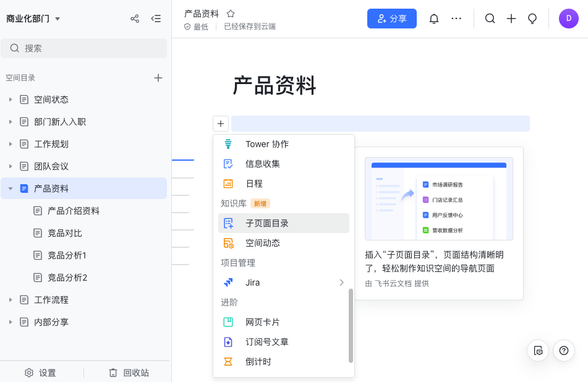588x382 pixels.
Task: Star the 产品资料 document as favorite
Action: (x=231, y=13)
